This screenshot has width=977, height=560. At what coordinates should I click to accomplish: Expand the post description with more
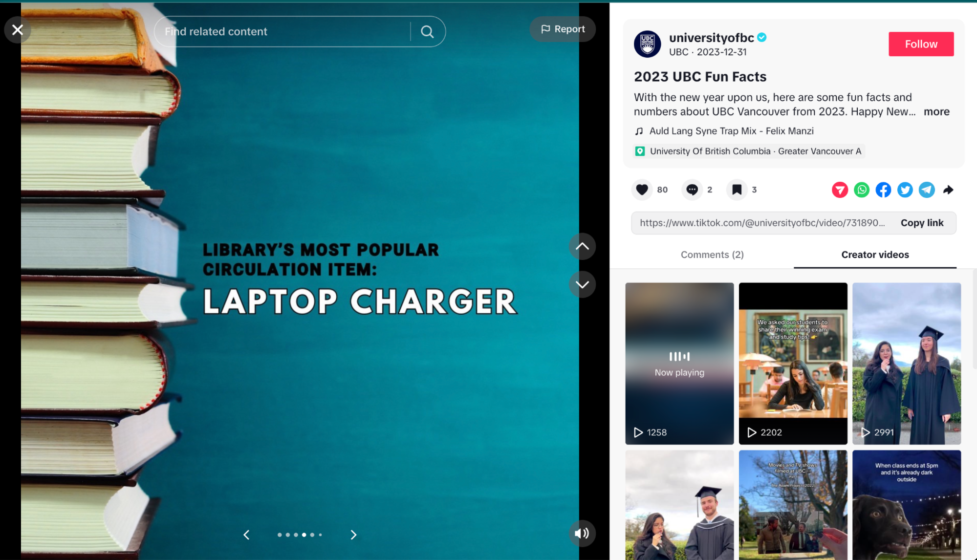[x=937, y=111]
